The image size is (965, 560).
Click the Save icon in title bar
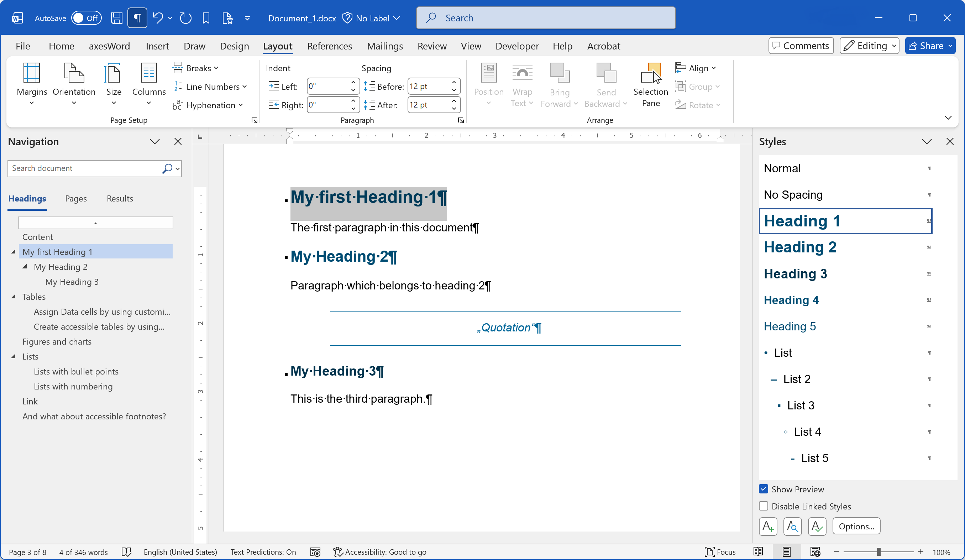tap(116, 18)
